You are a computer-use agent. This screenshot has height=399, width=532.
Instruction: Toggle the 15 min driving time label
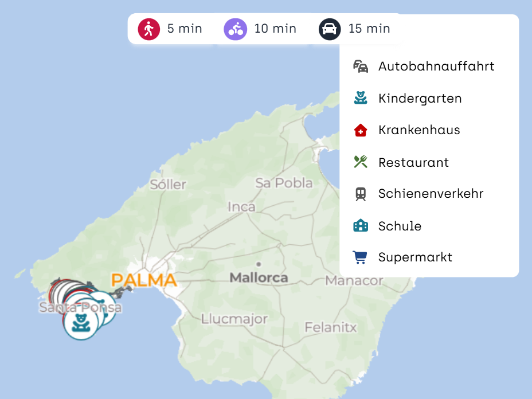369,29
